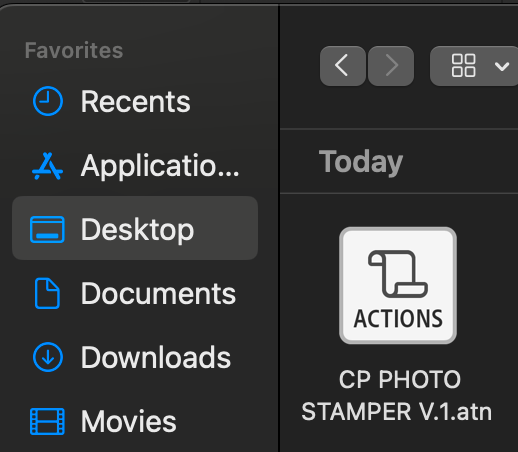518x452 pixels.
Task: Click the Desktop sidebar icon
Action: click(x=47, y=229)
